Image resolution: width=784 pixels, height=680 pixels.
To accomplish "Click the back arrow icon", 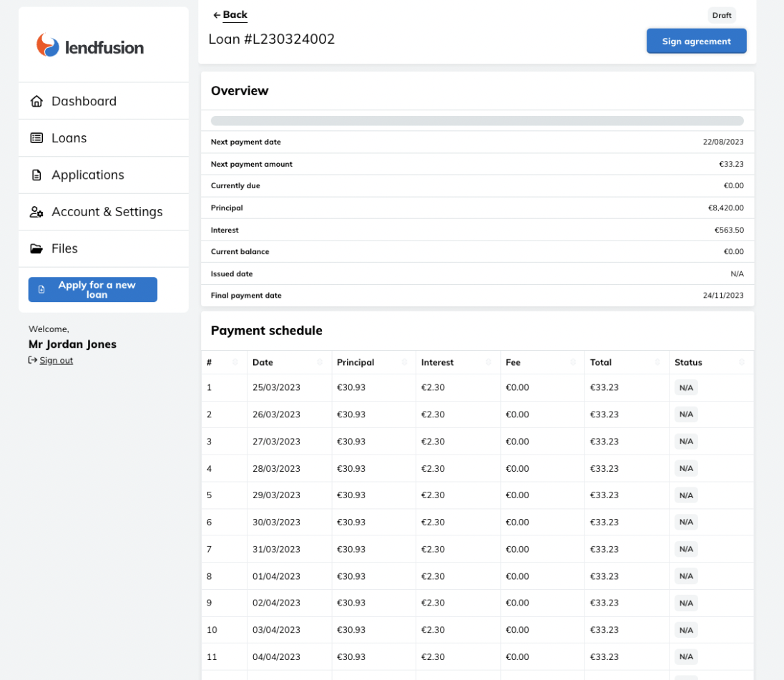I will [217, 15].
